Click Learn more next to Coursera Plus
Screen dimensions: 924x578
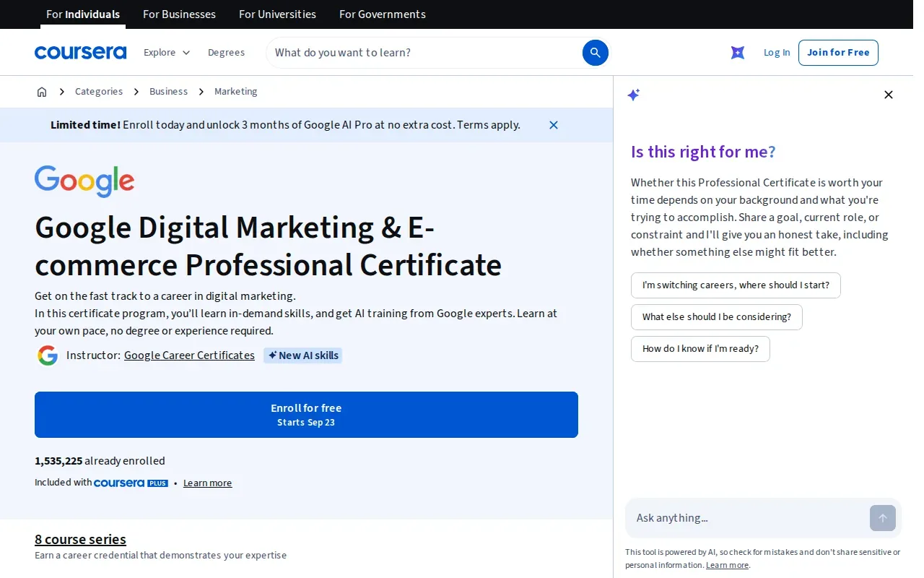tap(207, 483)
